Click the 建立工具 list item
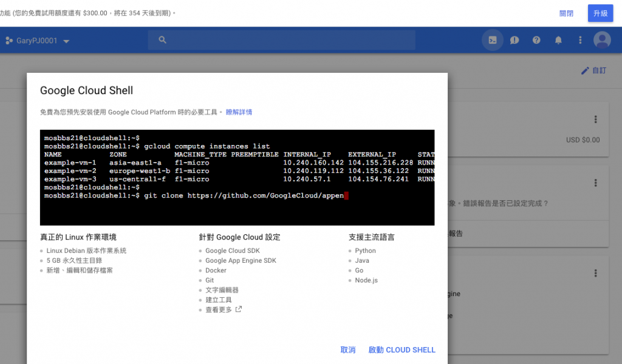Image resolution: width=622 pixels, height=364 pixels. click(x=219, y=300)
